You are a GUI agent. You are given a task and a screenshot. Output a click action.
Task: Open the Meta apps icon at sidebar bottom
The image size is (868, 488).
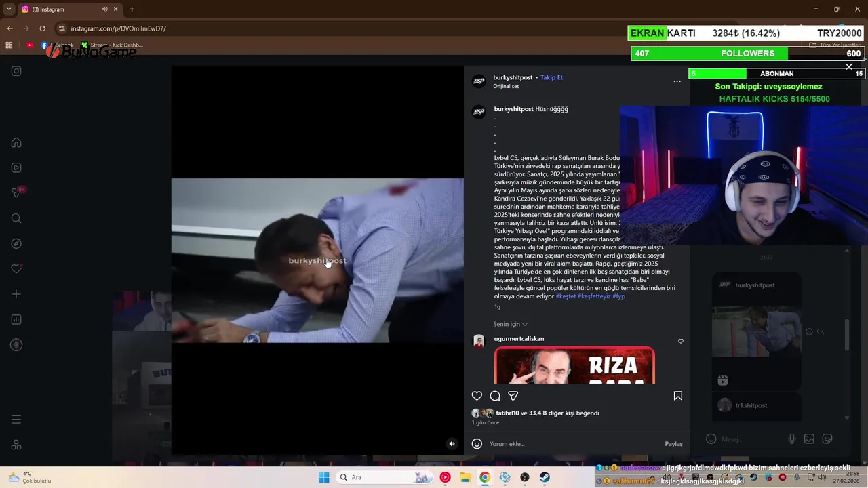(x=16, y=445)
